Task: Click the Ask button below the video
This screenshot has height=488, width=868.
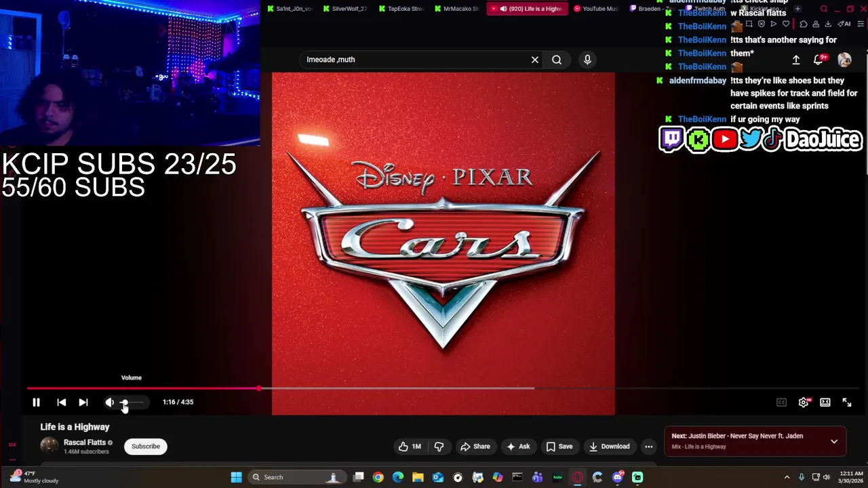Action: coord(517,446)
